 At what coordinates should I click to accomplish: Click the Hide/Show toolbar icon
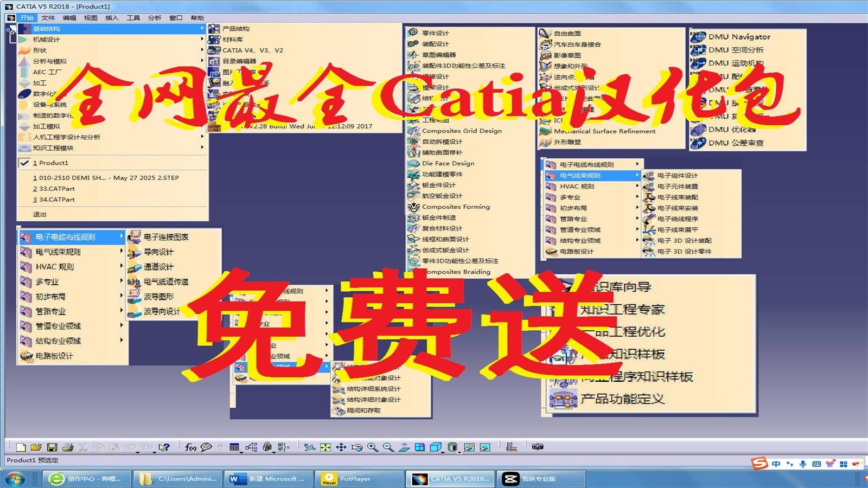click(x=469, y=447)
